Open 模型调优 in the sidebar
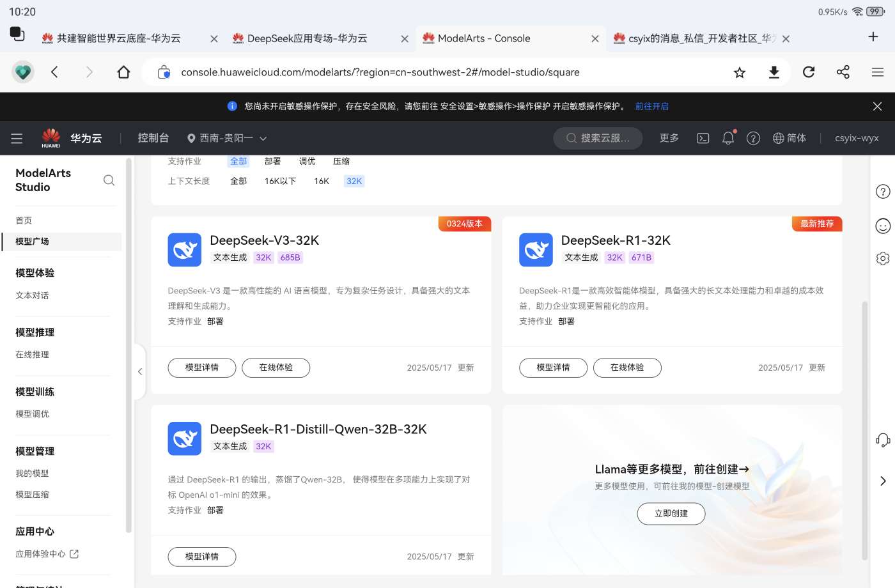This screenshot has width=895, height=588. pyautogui.click(x=32, y=414)
